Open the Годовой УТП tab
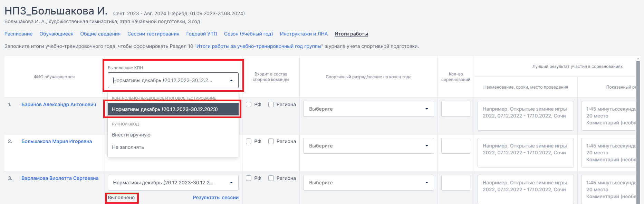 [202, 34]
